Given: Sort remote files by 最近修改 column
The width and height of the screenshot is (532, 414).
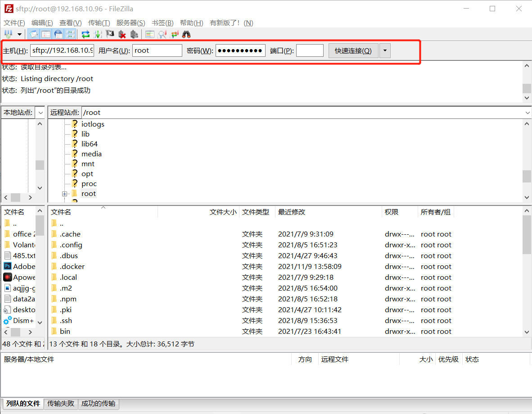Looking at the screenshot, I should pos(292,212).
